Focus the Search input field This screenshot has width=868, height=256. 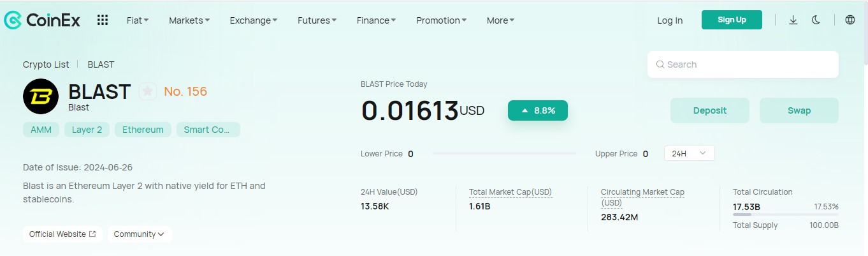click(x=743, y=64)
